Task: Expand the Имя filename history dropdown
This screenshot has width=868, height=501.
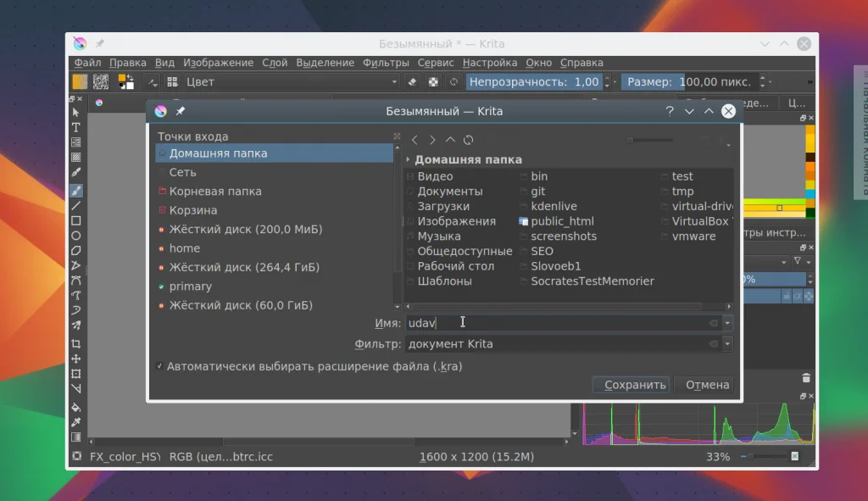Action: pyautogui.click(x=727, y=323)
